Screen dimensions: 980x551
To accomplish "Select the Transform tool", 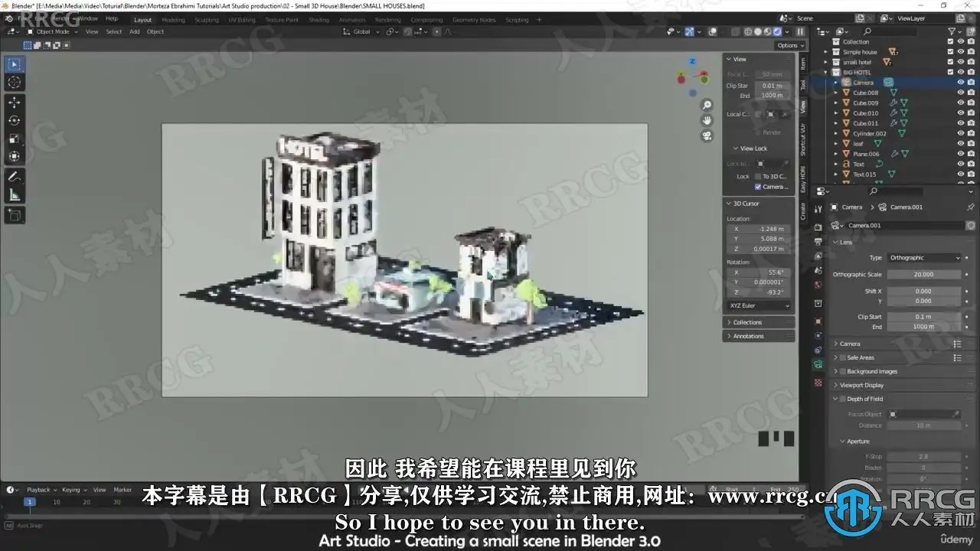I will [14, 156].
